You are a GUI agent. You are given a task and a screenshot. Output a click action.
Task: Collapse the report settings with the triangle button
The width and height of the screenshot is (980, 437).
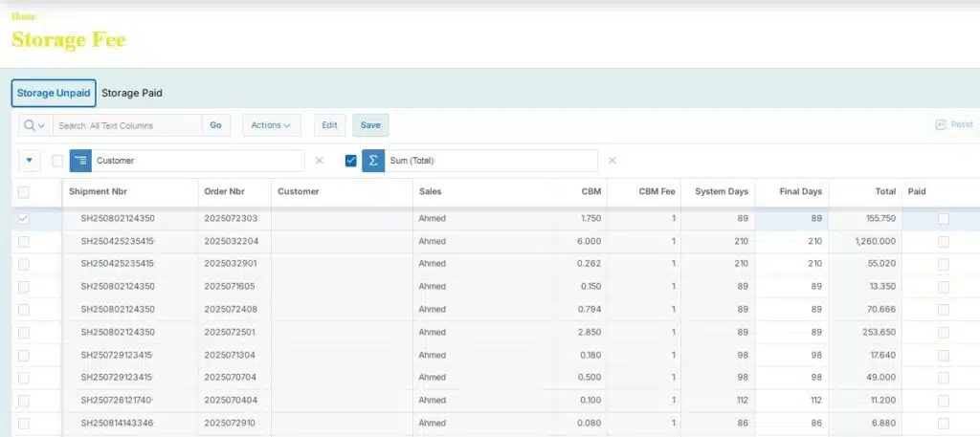tap(30, 161)
